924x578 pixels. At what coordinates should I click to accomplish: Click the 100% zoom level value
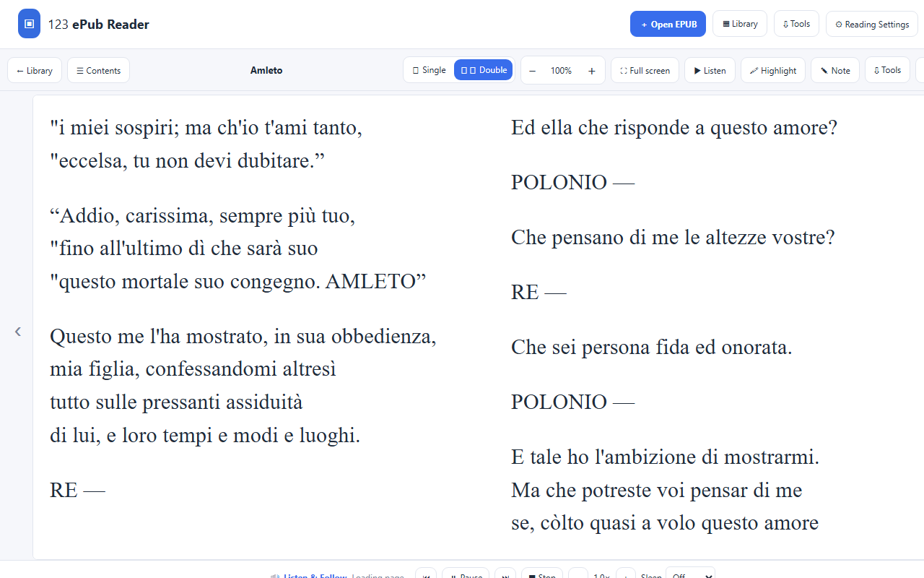point(561,71)
